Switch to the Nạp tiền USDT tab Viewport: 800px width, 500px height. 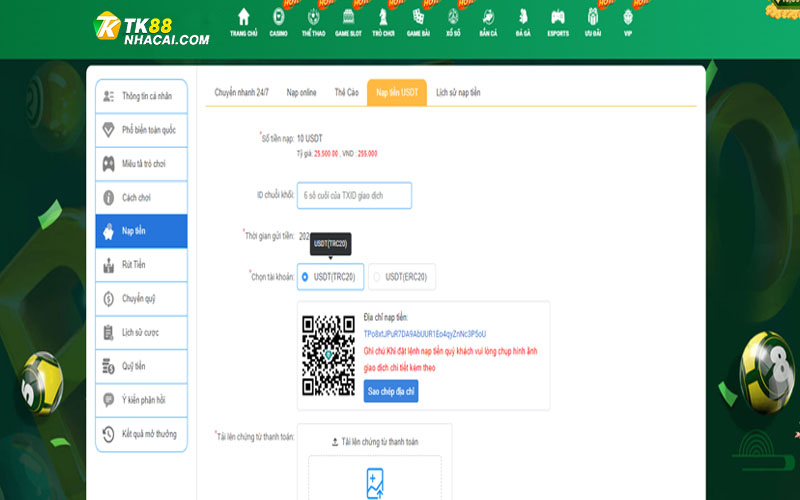[397, 92]
